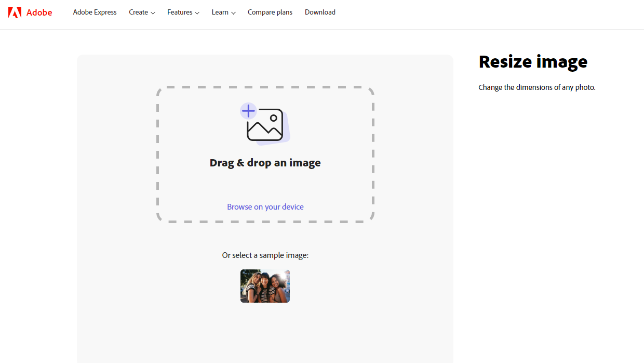Open the Resize image heading link
Image resolution: width=644 pixels, height=363 pixels.
click(533, 61)
